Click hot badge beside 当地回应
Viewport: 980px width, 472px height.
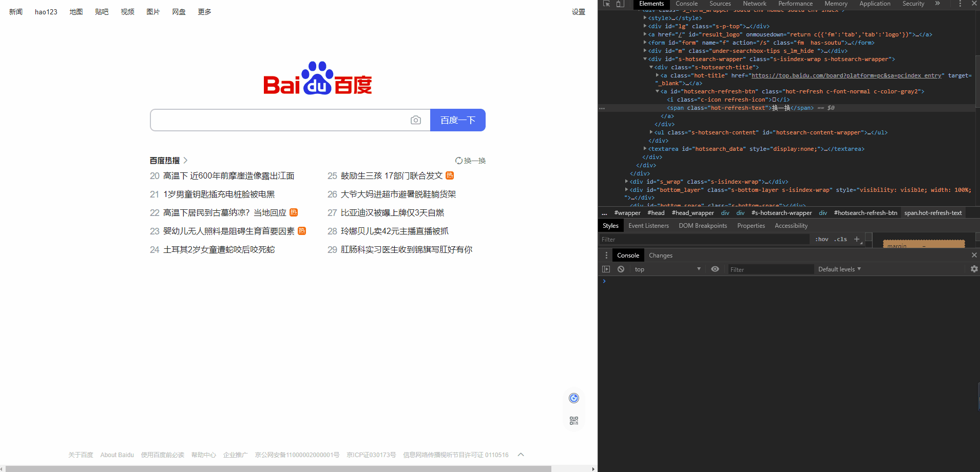click(294, 212)
